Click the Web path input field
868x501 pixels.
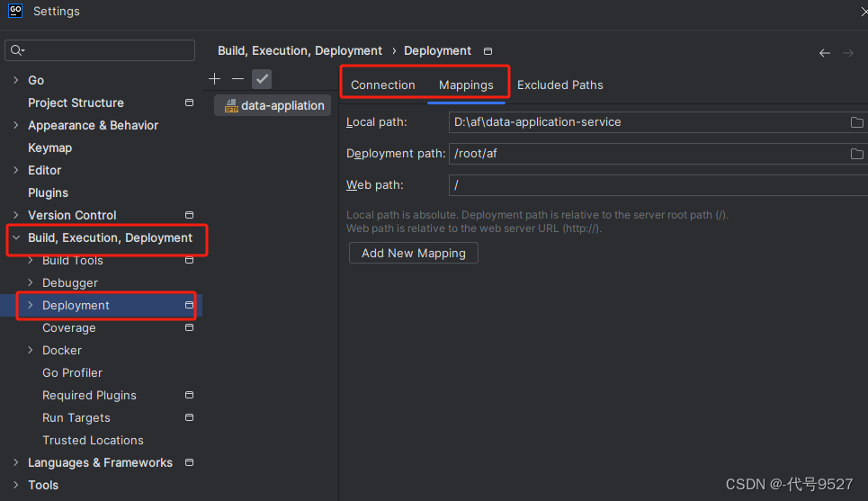(x=658, y=185)
